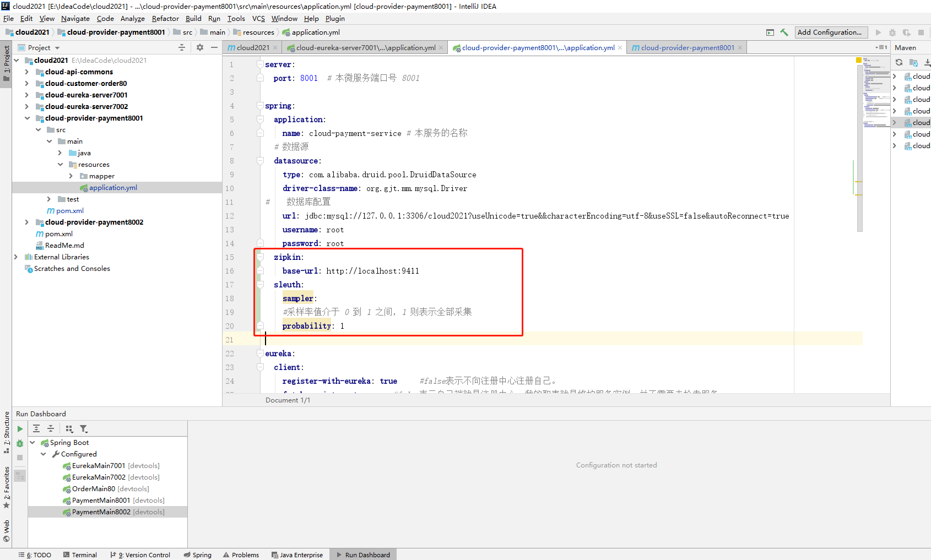Open the VCS menu
Screen dimensions: 931x560
click(x=258, y=19)
